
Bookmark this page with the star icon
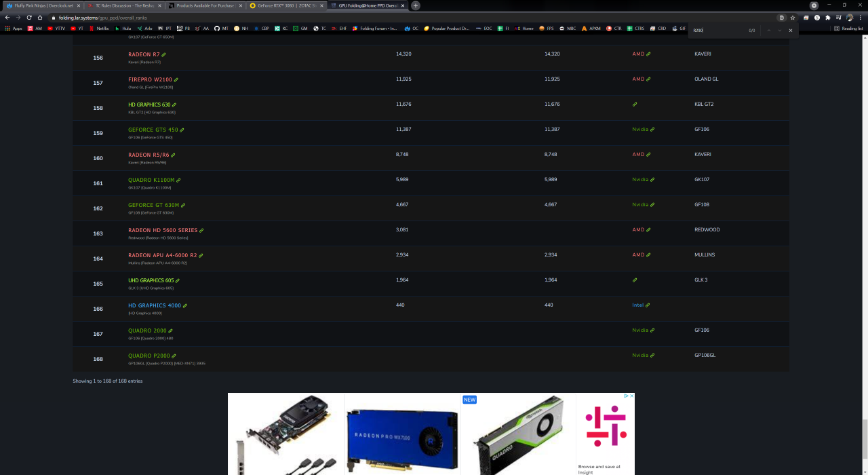click(x=793, y=18)
